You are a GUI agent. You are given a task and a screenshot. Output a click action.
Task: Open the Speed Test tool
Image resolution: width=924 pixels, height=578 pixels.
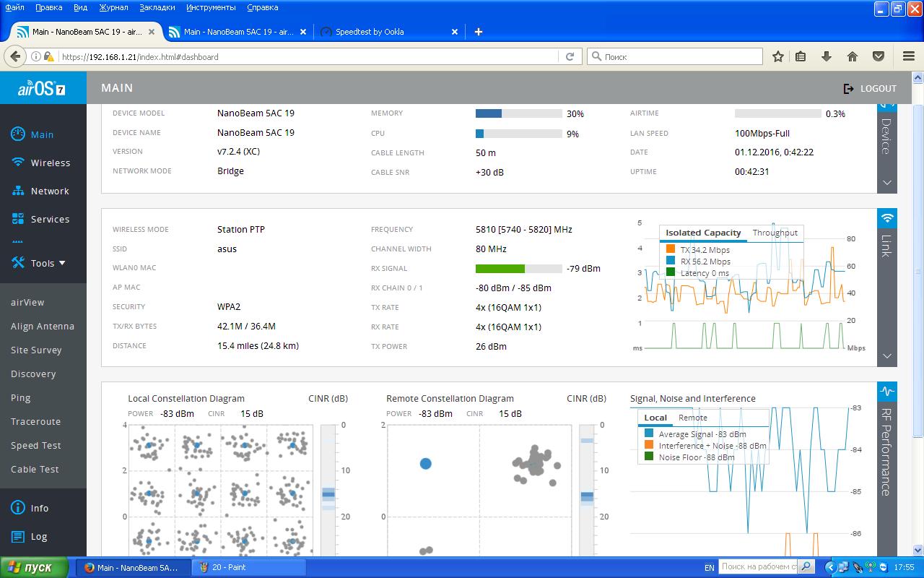(35, 445)
